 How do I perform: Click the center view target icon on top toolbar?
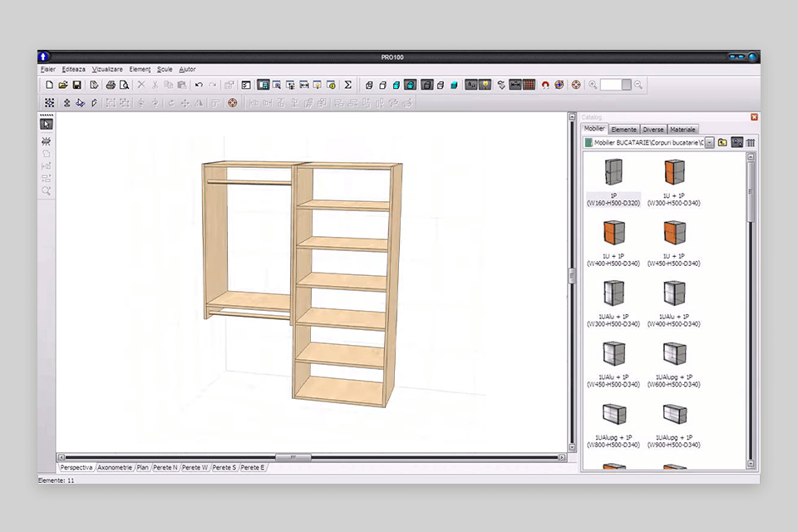pos(576,85)
